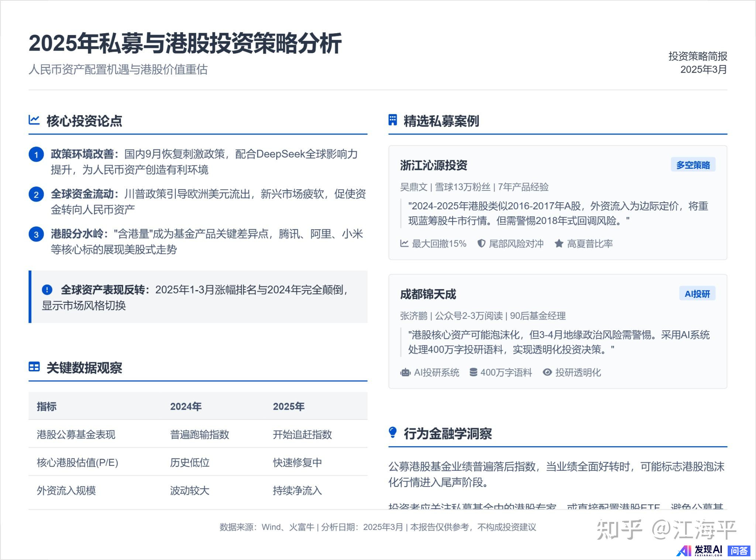This screenshot has width=756, height=560.
Task: Click the 多空策略 tag
Action: 693,165
